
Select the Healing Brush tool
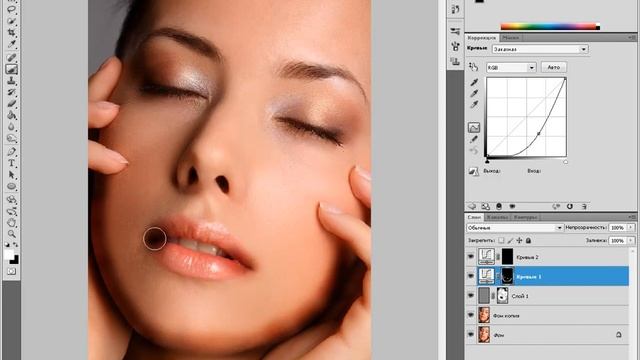click(x=11, y=58)
